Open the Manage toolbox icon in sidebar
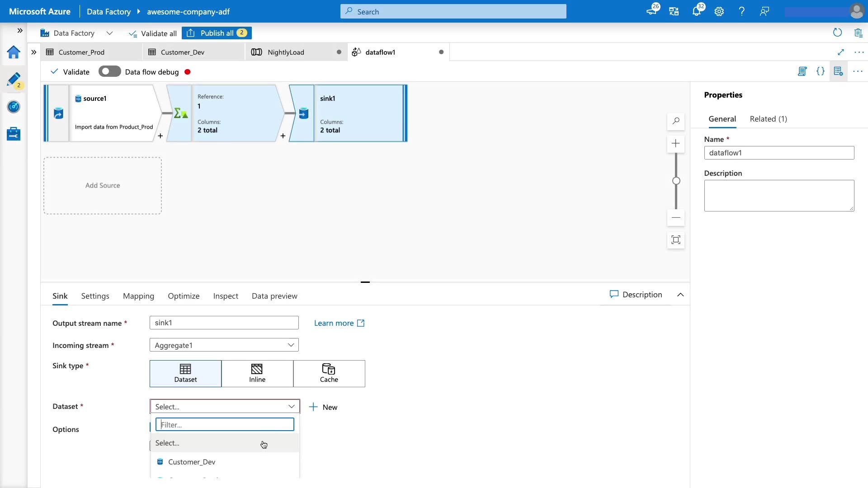Viewport: 868px width, 488px height. point(14,134)
